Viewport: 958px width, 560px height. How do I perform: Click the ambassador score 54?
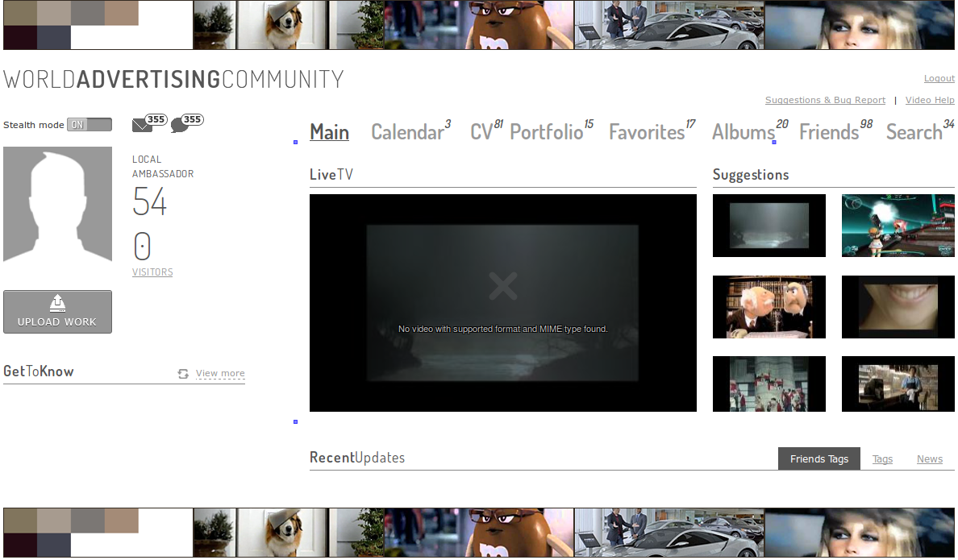150,202
